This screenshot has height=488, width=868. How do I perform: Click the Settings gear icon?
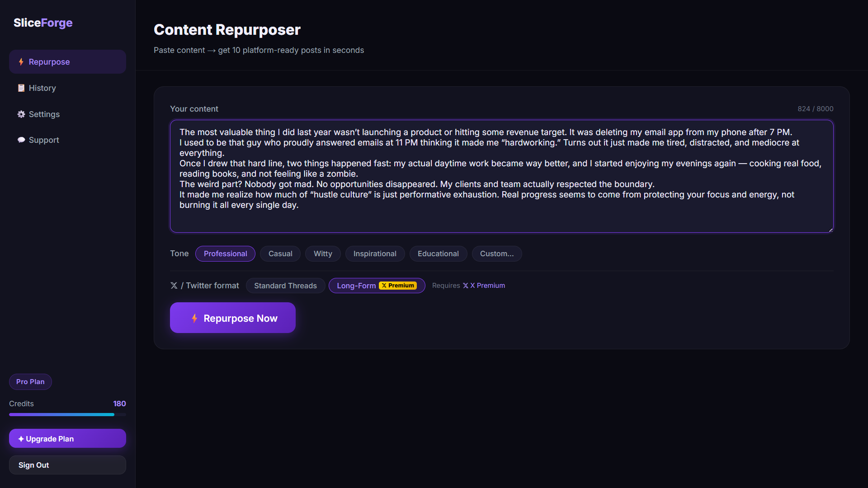[x=21, y=114]
